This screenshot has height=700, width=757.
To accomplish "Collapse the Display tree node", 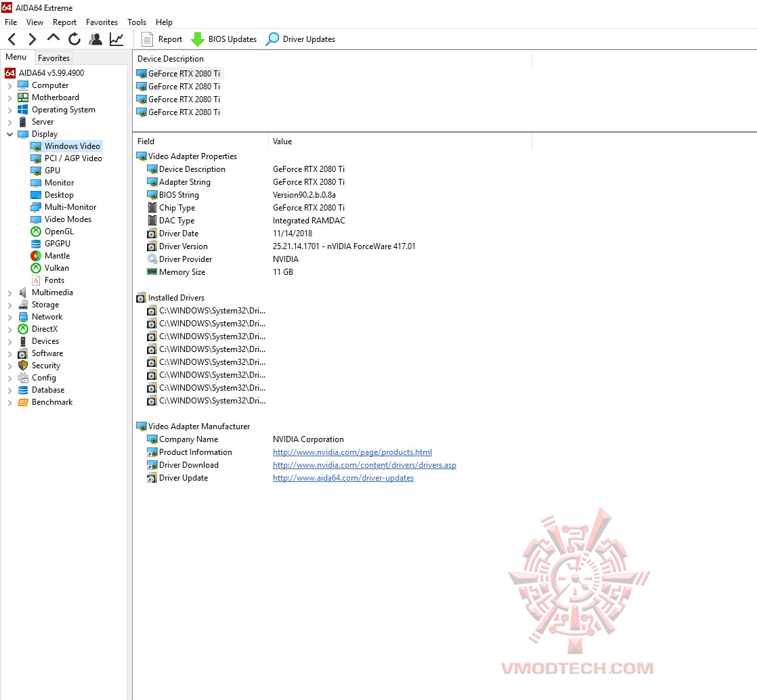I will click(9, 134).
